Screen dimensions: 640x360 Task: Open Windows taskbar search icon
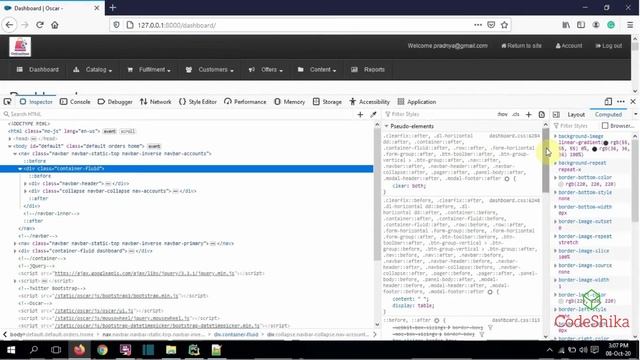pyautogui.click(x=34, y=350)
